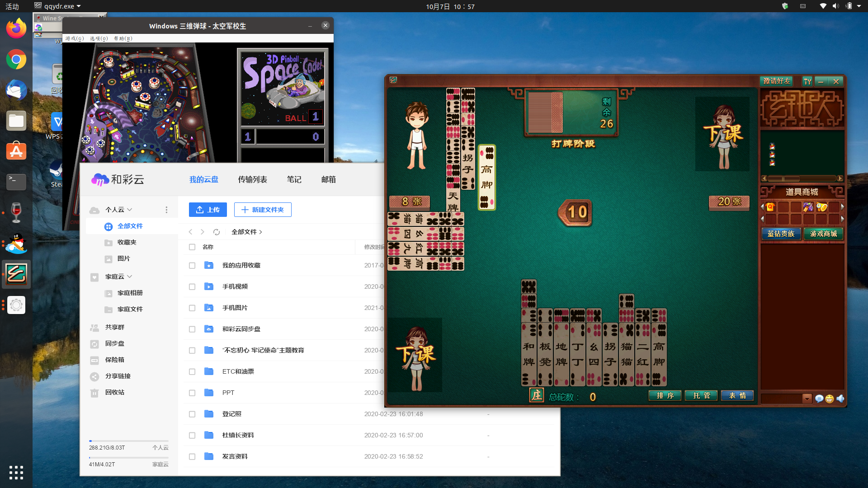Open 回收站 in the sidebar
The height and width of the screenshot is (488, 868).
click(115, 392)
